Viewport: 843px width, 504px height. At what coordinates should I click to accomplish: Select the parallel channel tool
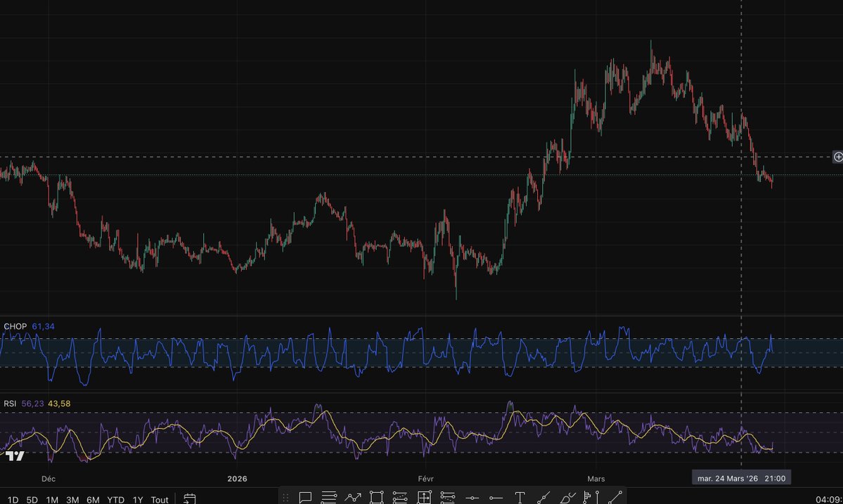coord(400,498)
